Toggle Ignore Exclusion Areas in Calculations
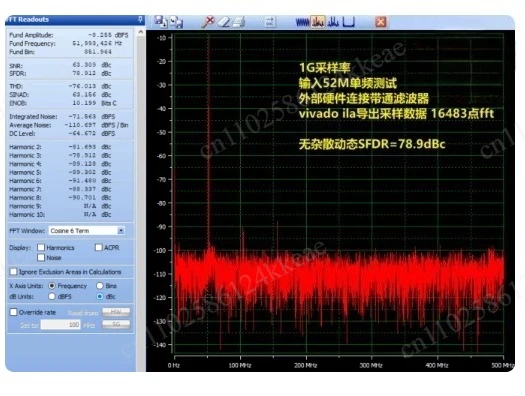 14,271
